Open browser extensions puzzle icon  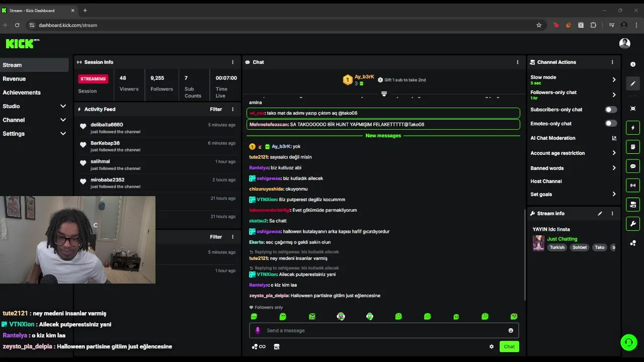point(593,25)
